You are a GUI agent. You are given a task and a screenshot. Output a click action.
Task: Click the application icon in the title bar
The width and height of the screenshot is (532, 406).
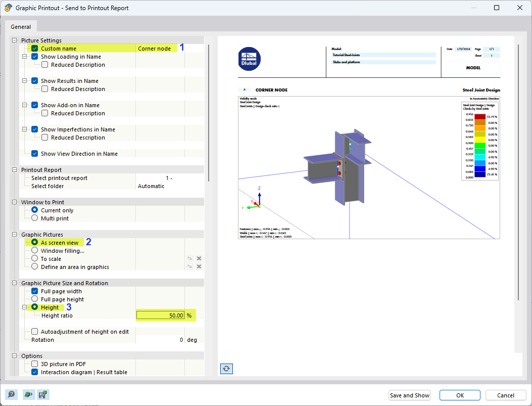tap(8, 8)
